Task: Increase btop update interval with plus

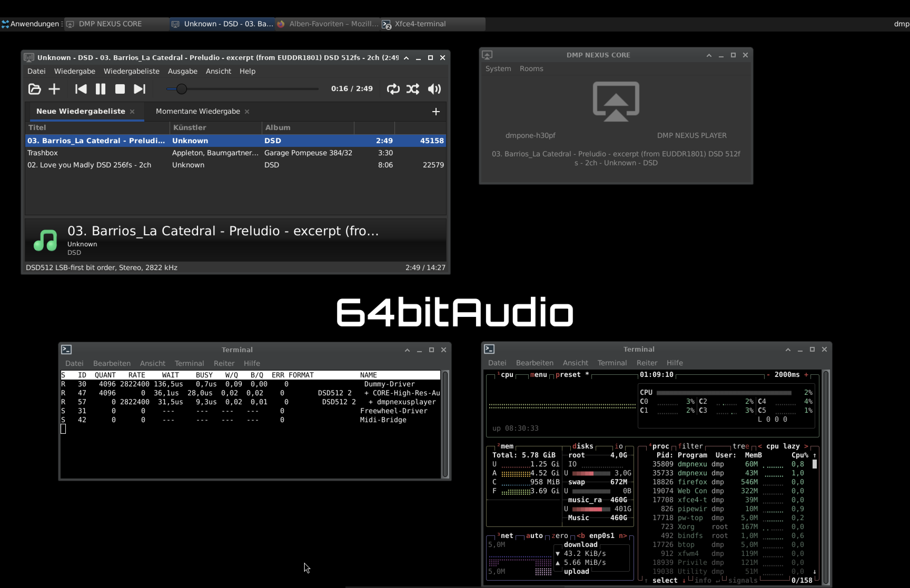Action: (806, 375)
